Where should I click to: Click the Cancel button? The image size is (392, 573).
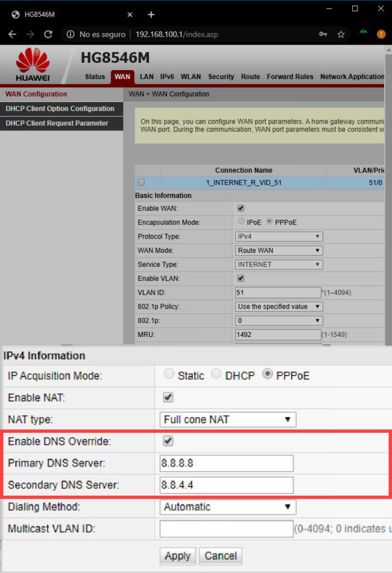click(221, 556)
